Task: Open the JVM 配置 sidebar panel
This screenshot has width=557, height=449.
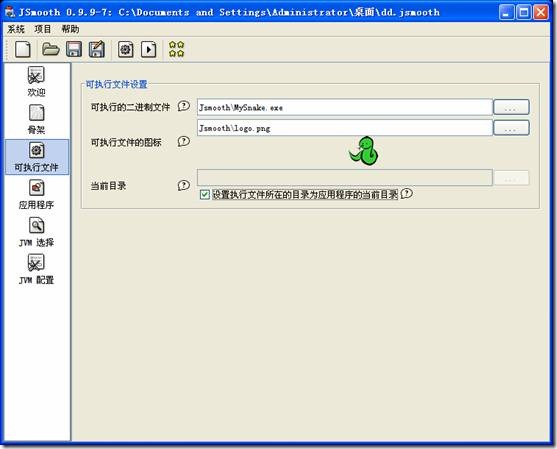Action: coord(36,270)
